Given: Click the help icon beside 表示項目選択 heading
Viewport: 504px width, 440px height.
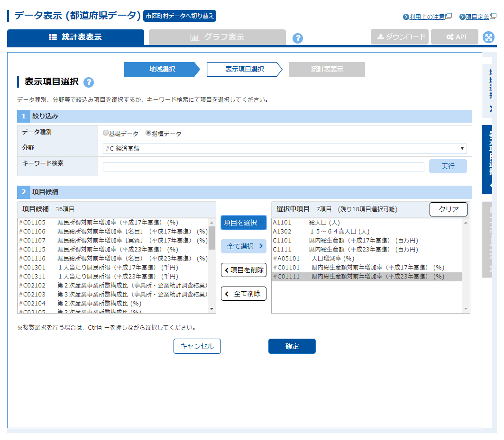Looking at the screenshot, I should (x=89, y=82).
